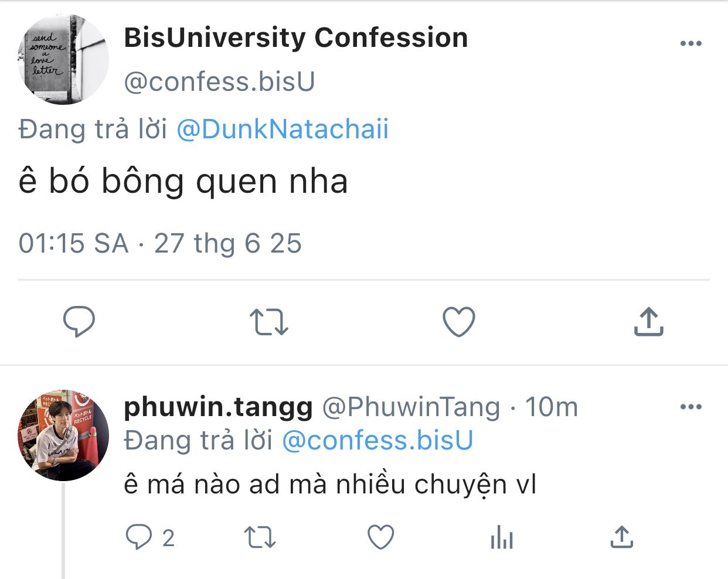Open more options for phuwin.tangg reply
Screen dimensions: 728x579
(690, 407)
